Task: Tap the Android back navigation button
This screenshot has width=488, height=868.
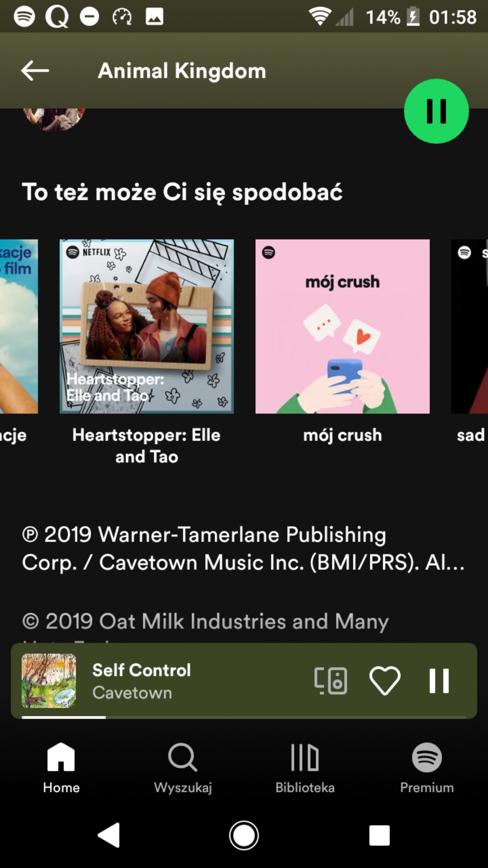Action: [x=109, y=835]
